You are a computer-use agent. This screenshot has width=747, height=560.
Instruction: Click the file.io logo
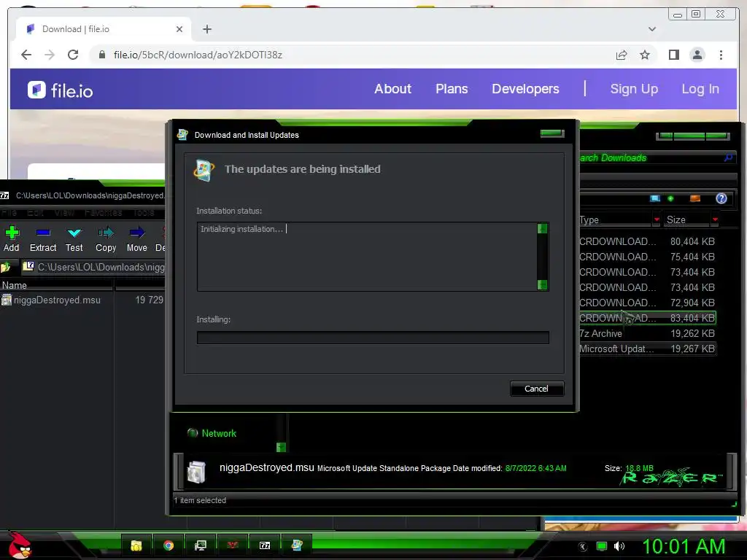pyautogui.click(x=60, y=90)
